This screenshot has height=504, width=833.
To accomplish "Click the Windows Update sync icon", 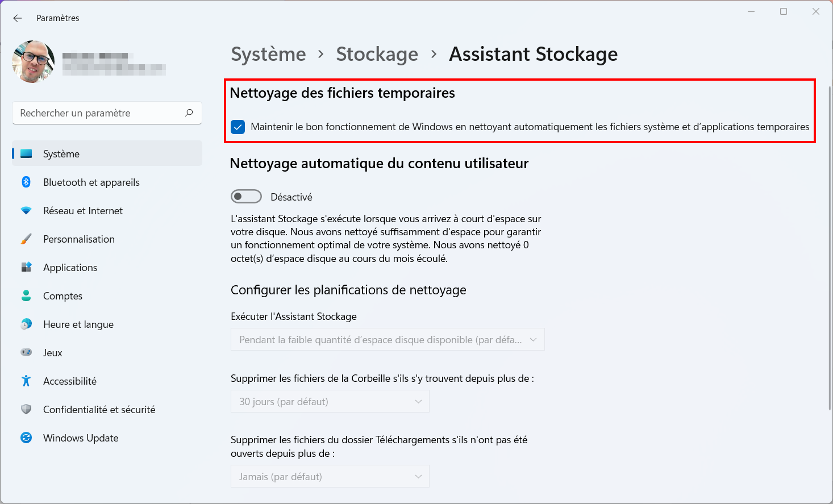I will click(26, 438).
